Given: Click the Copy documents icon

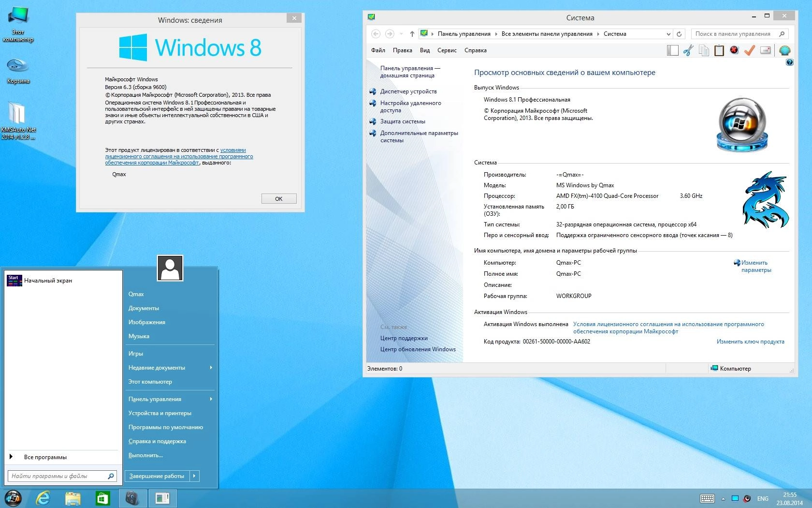Looking at the screenshot, I should [x=704, y=50].
